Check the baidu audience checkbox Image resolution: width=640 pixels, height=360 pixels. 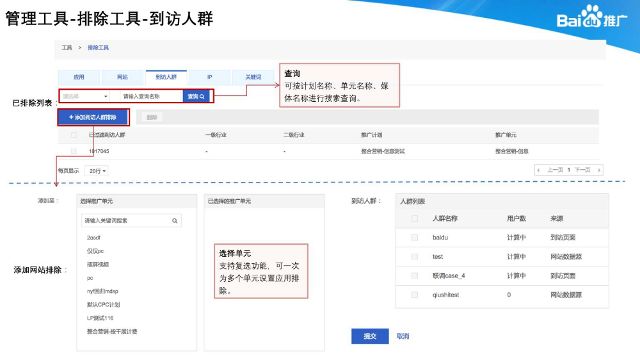coord(414,238)
